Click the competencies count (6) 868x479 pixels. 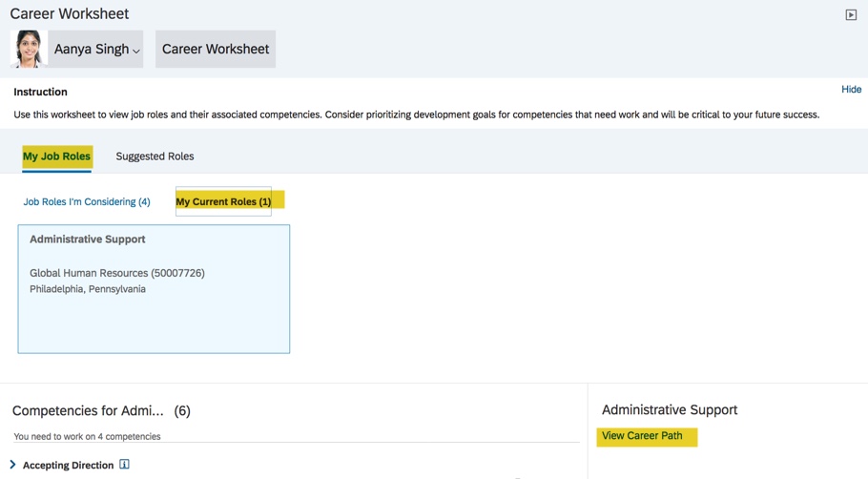click(x=182, y=411)
